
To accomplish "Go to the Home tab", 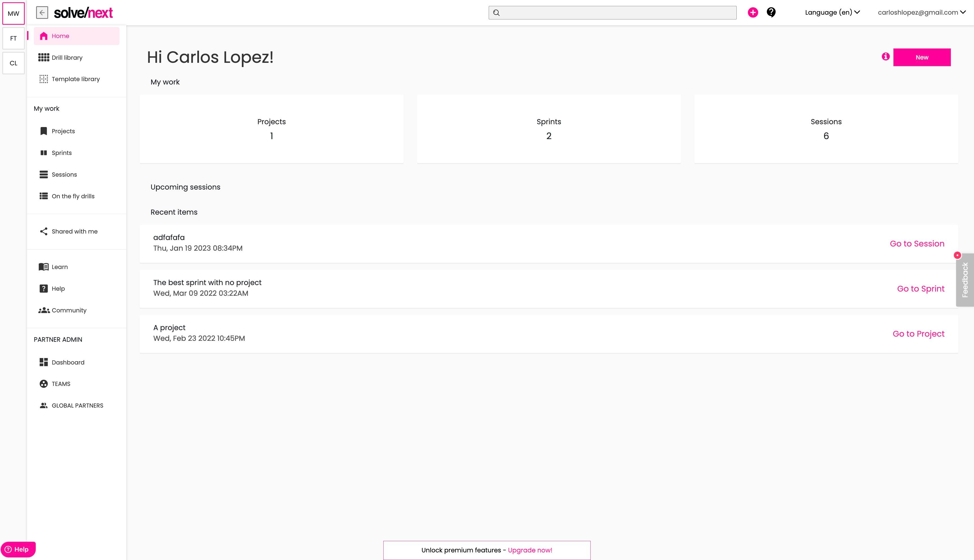I will pyautogui.click(x=60, y=36).
